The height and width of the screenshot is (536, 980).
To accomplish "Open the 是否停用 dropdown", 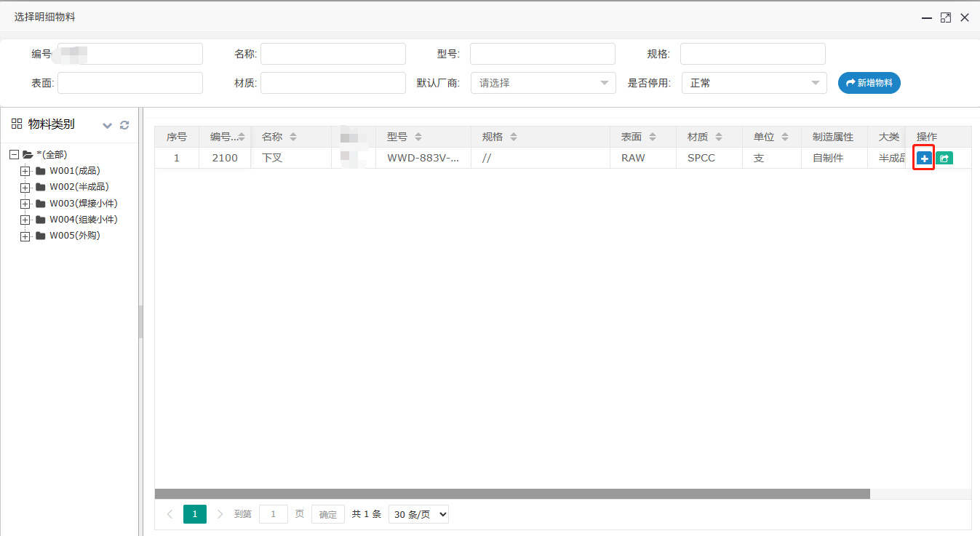I will pyautogui.click(x=754, y=83).
